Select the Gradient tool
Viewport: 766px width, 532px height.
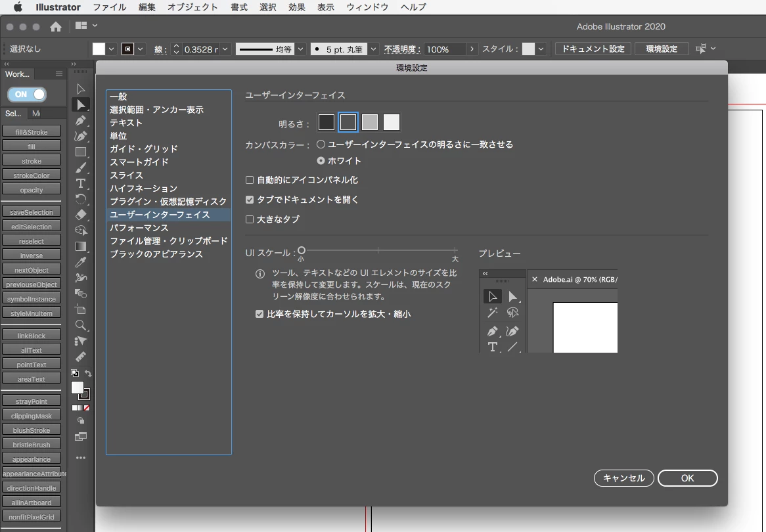[81, 246]
